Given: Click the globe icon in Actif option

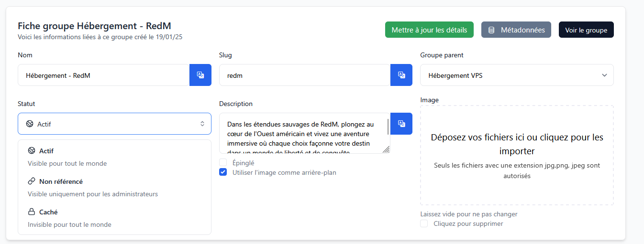Looking at the screenshot, I should 32,151.
